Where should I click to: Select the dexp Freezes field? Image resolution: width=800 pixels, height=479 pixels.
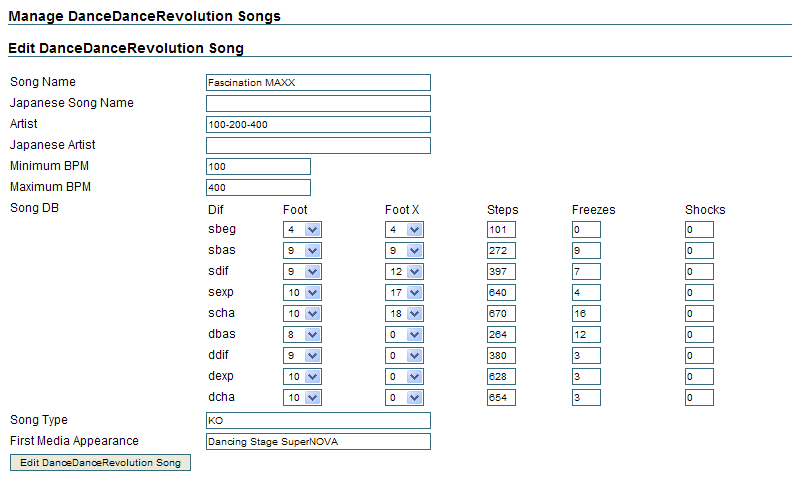(x=586, y=376)
